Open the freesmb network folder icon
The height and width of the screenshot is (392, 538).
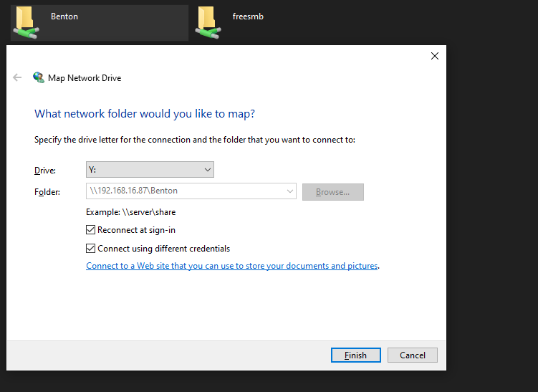208,23
